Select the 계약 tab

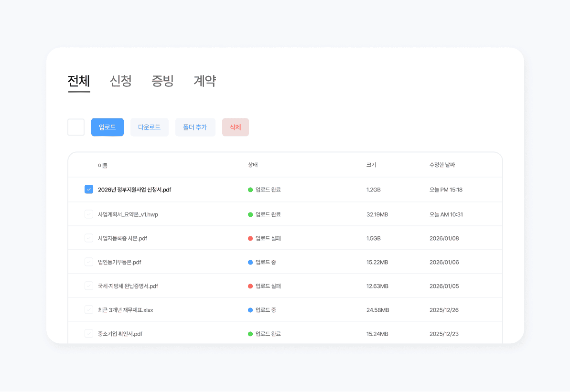[x=205, y=81]
